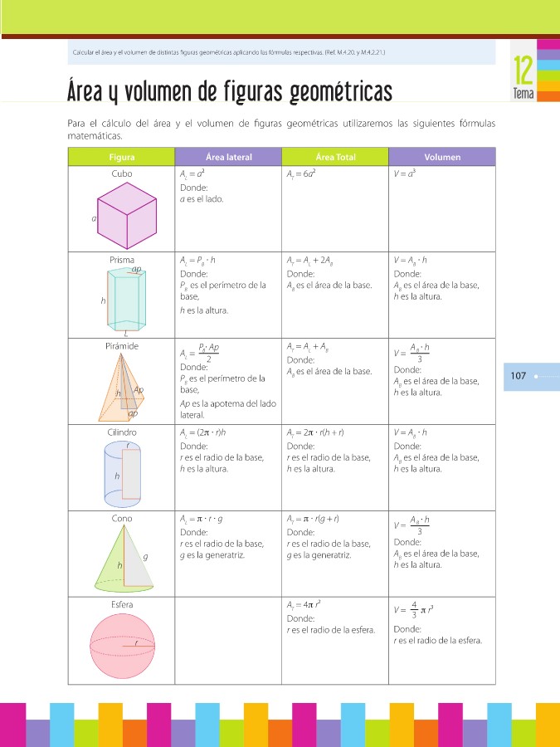This screenshot has width=560, height=747.
Task: Click the prism volume formula cell
Action: tap(411, 260)
